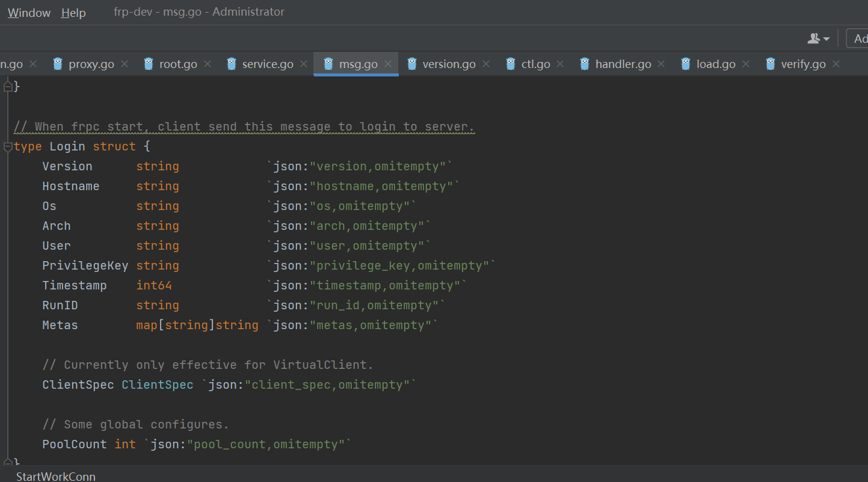Image resolution: width=868 pixels, height=482 pixels.
Task: Click the "user,omitempty" json tag
Action: (349, 246)
